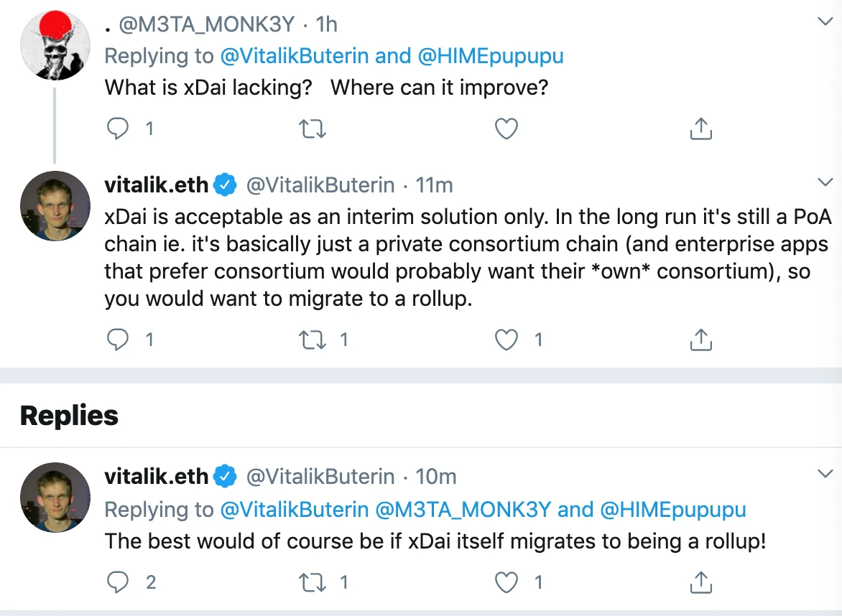Viewport: 842px width, 616px height.
Task: Open @HIMEpupupu mention in first tweet
Action: click(x=491, y=56)
